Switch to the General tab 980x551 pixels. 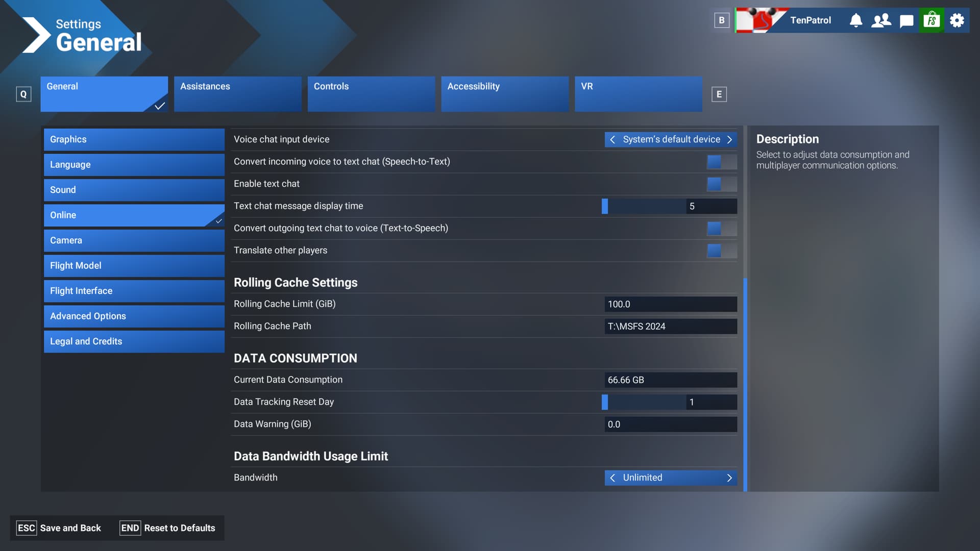104,94
